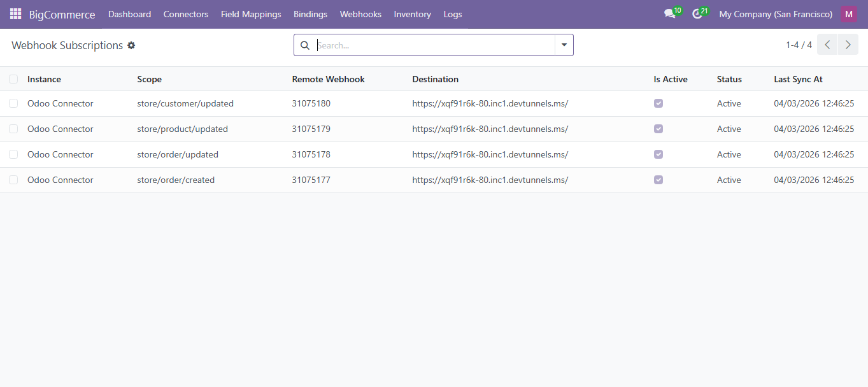Open the messaging conversations icon
Screen dimensions: 868x387
point(670,14)
